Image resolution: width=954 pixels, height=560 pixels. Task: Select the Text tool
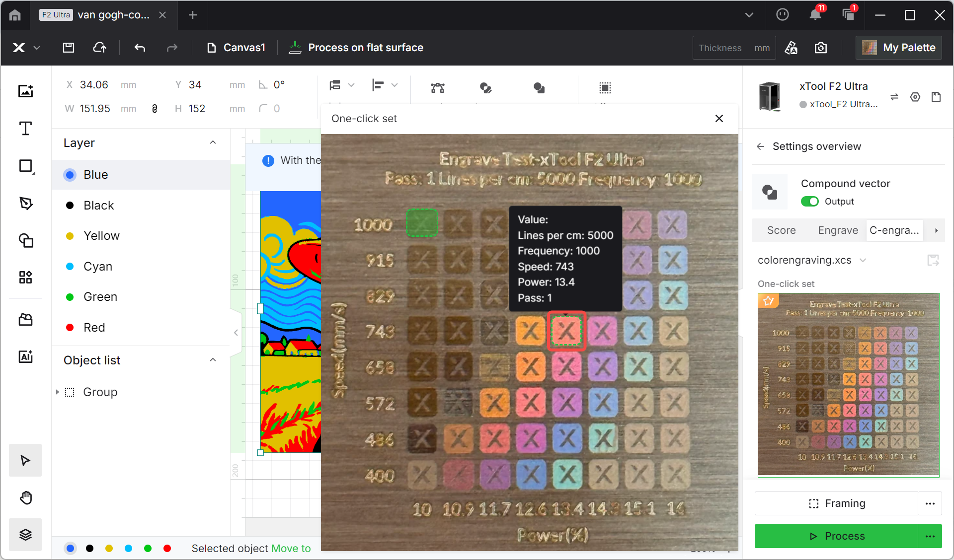(x=26, y=129)
